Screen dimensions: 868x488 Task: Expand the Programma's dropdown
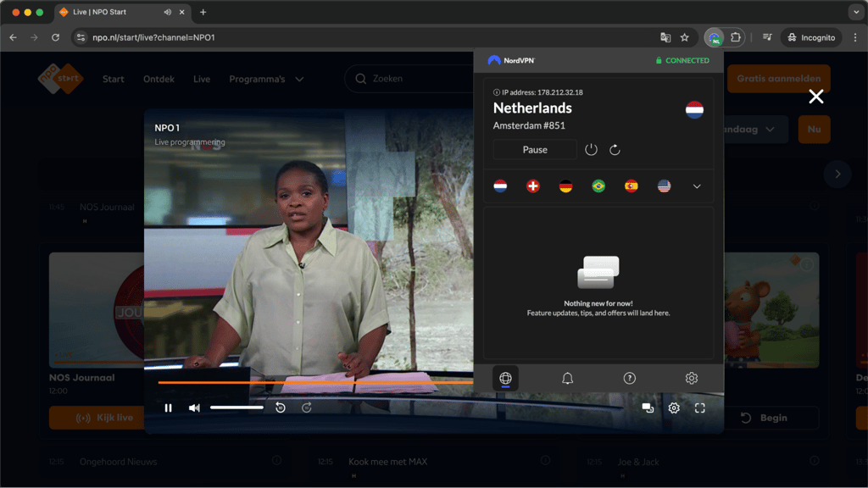pos(266,79)
